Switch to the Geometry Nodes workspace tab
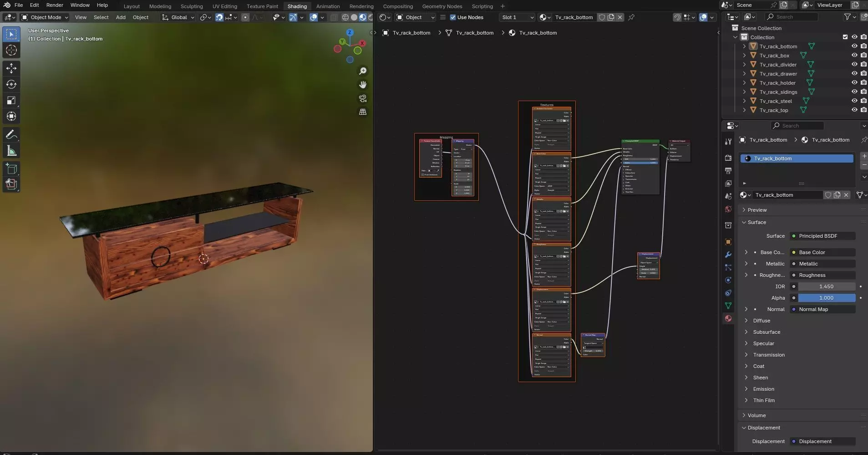 pos(442,6)
